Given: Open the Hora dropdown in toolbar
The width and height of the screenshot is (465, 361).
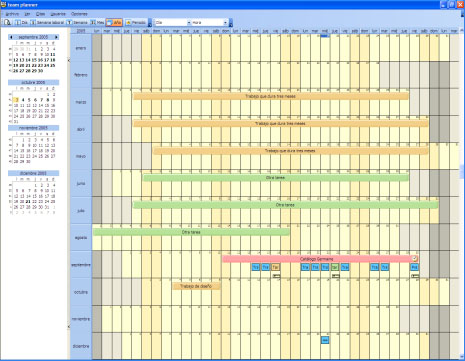Looking at the screenshot, I should coord(210,22).
